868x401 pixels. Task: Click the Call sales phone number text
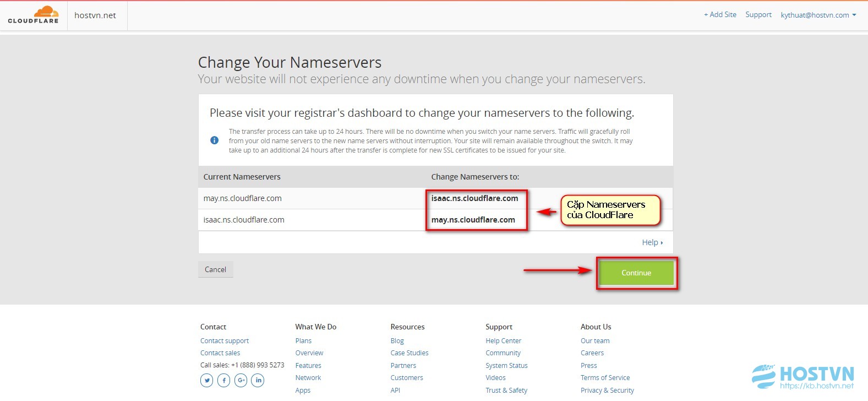pos(242,365)
